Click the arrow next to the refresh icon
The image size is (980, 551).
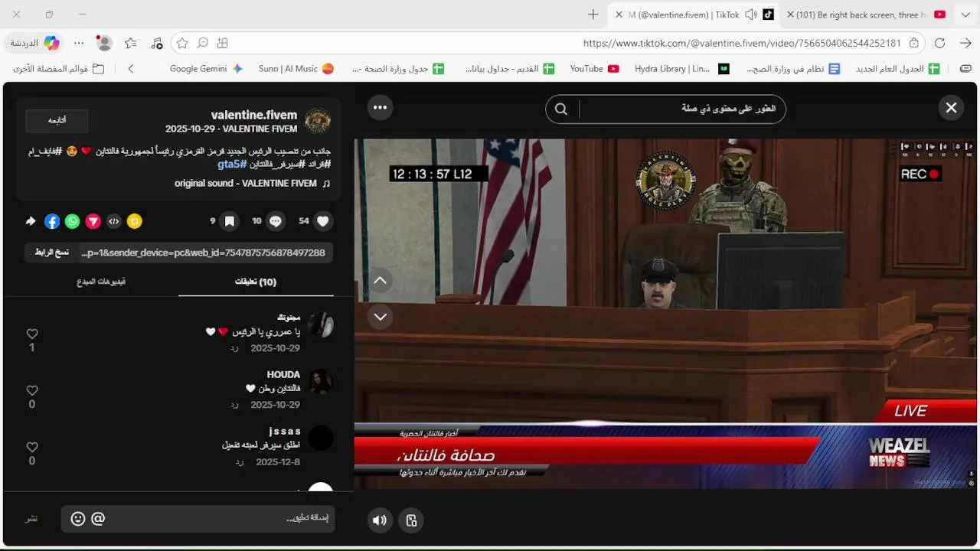[x=965, y=44]
